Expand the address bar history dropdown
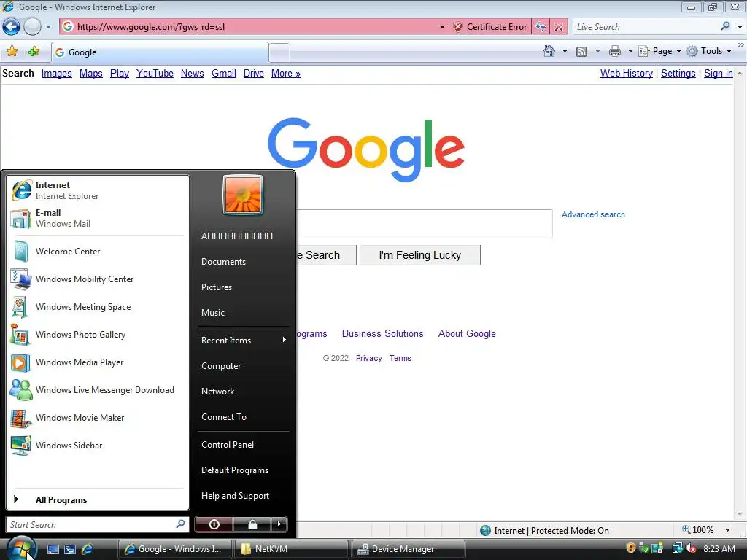The width and height of the screenshot is (747, 560). [x=442, y=27]
